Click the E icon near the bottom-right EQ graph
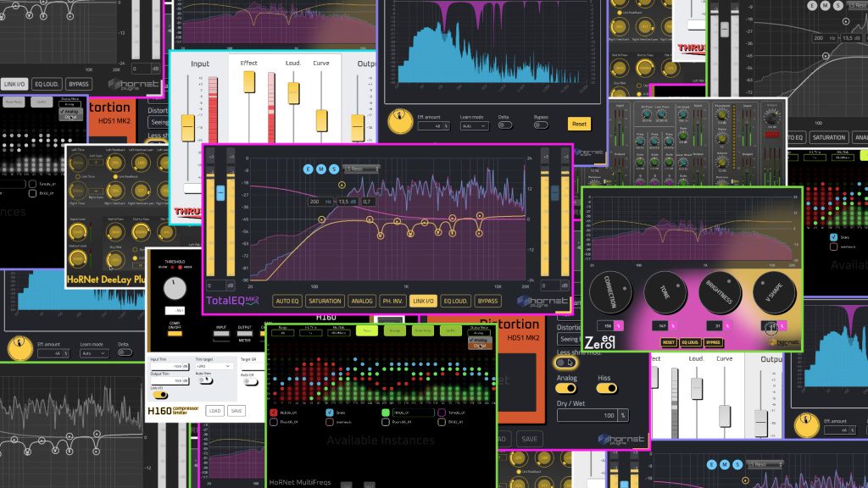 coord(711,464)
